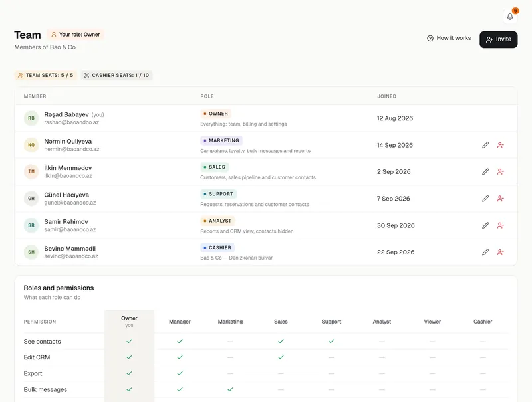Click Marketing's Bulk messages checkmark
Screen dimensions: 532x402
pos(230,389)
